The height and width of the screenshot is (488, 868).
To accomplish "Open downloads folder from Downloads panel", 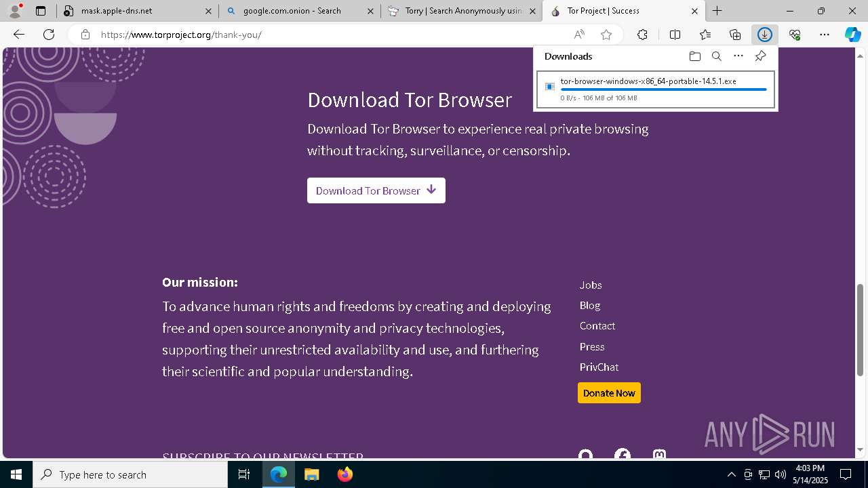I will tap(694, 56).
